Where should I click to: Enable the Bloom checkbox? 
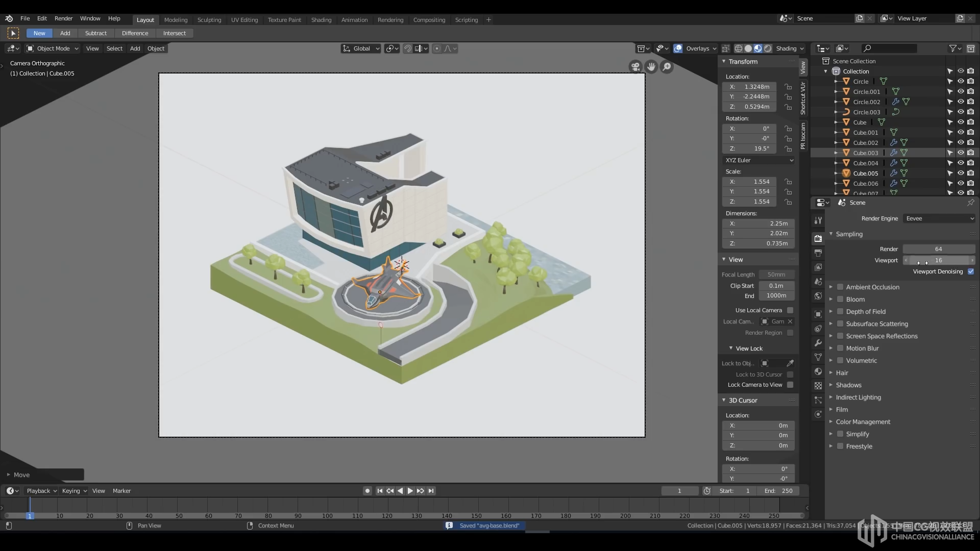(840, 299)
